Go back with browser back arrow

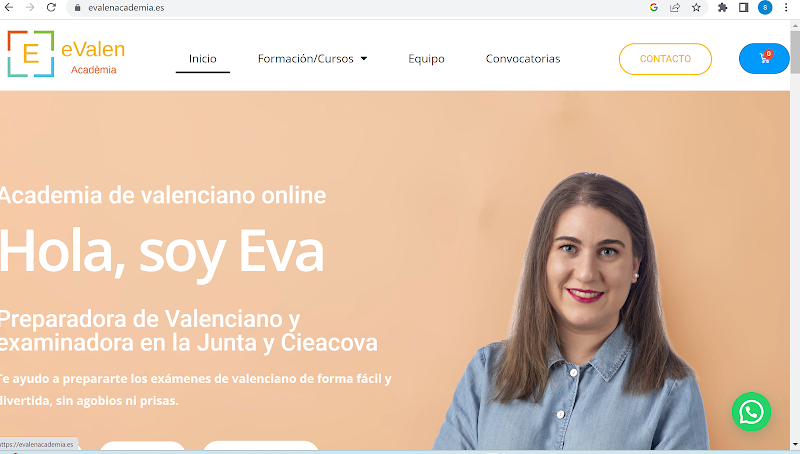point(9,8)
